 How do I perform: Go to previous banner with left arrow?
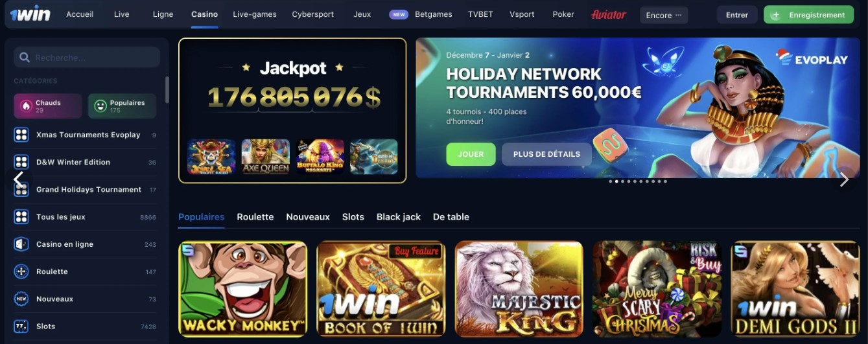click(18, 179)
